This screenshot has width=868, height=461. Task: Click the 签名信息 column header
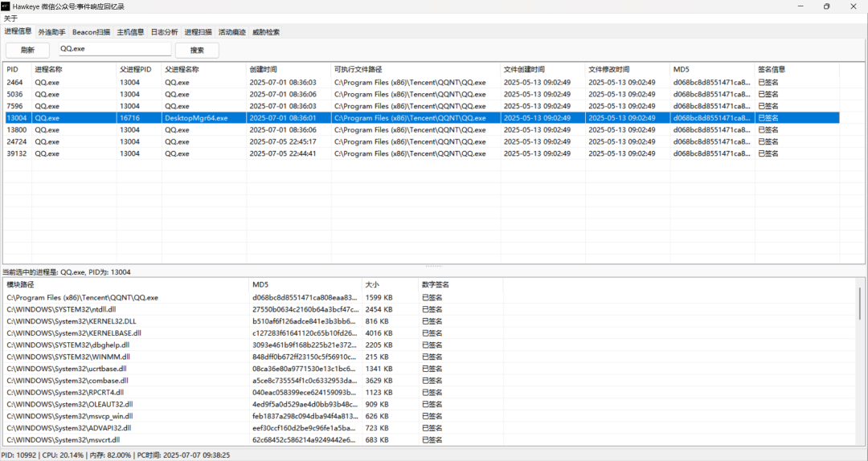(797, 69)
